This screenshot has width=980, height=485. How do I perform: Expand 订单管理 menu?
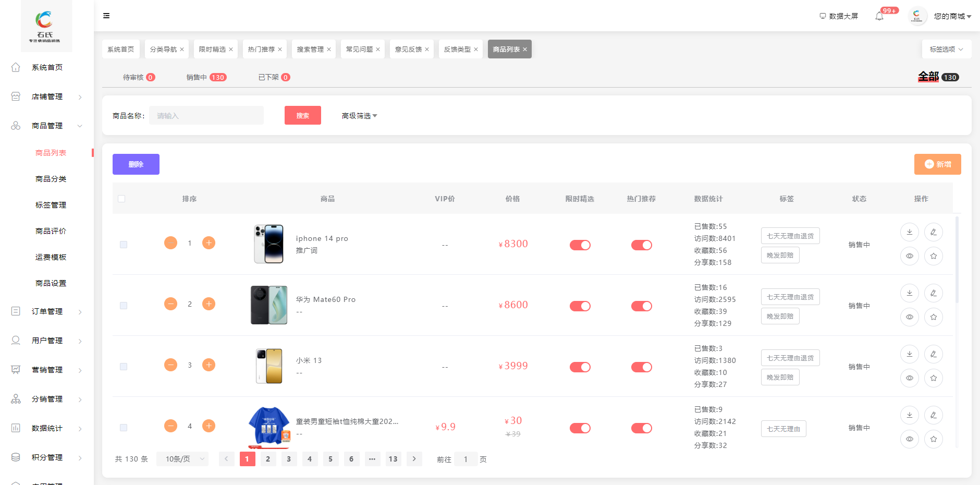(x=47, y=311)
